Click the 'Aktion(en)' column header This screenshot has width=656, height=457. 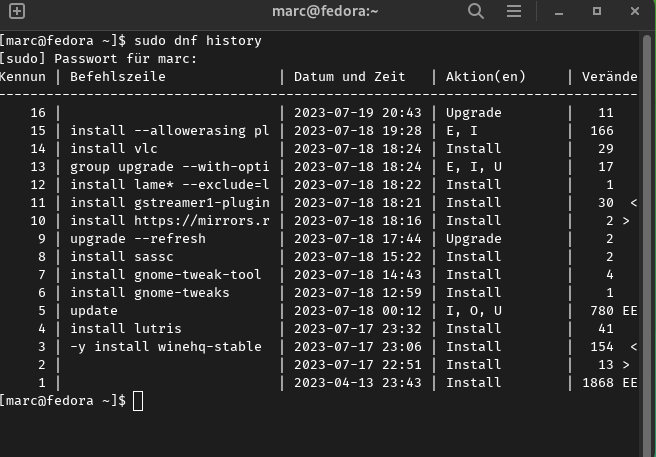(x=485, y=77)
